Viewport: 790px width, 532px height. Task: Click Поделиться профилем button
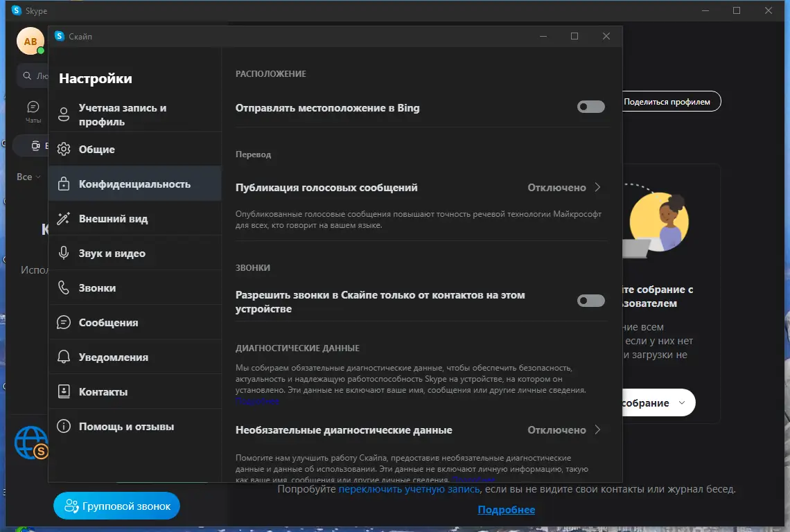(x=671, y=102)
